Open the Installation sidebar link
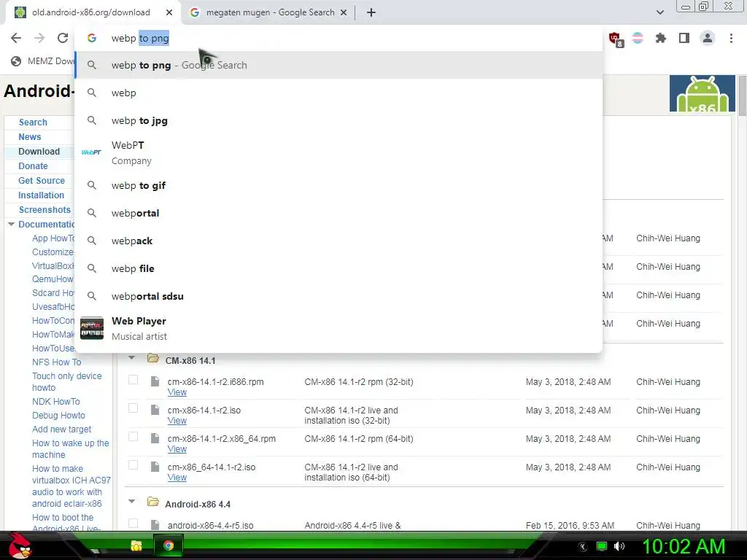This screenshot has width=747, height=560. tap(41, 195)
